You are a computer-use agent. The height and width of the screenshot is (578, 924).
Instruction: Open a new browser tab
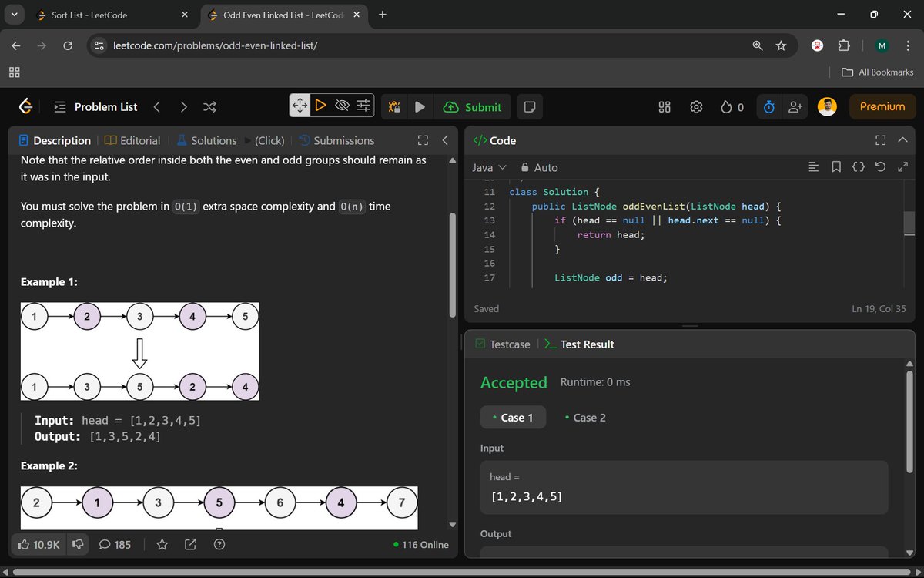coord(383,15)
